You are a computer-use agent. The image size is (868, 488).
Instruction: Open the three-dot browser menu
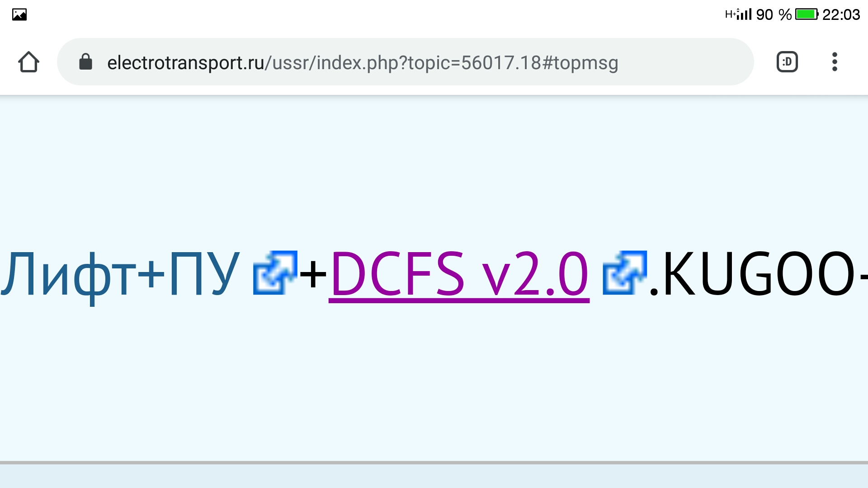[x=835, y=62]
